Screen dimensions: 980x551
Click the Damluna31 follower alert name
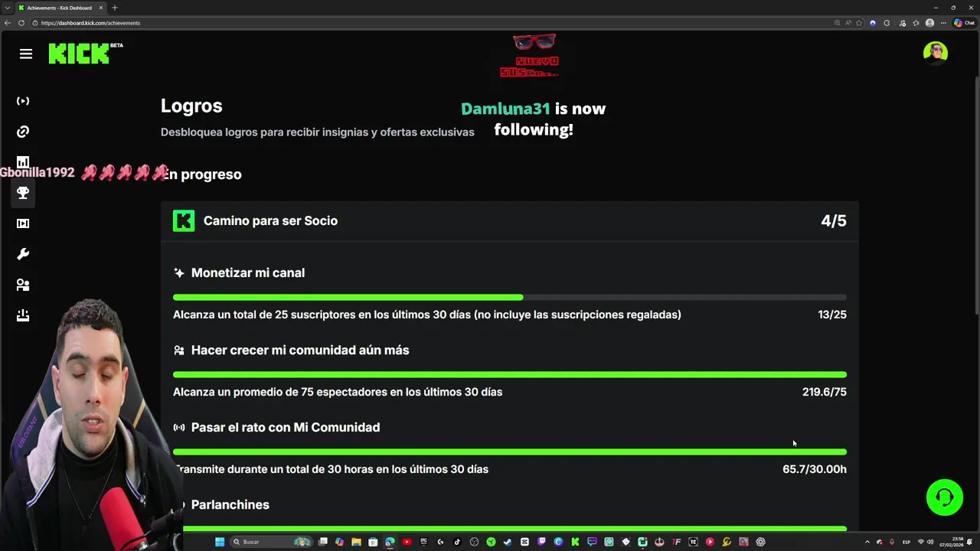(505, 109)
